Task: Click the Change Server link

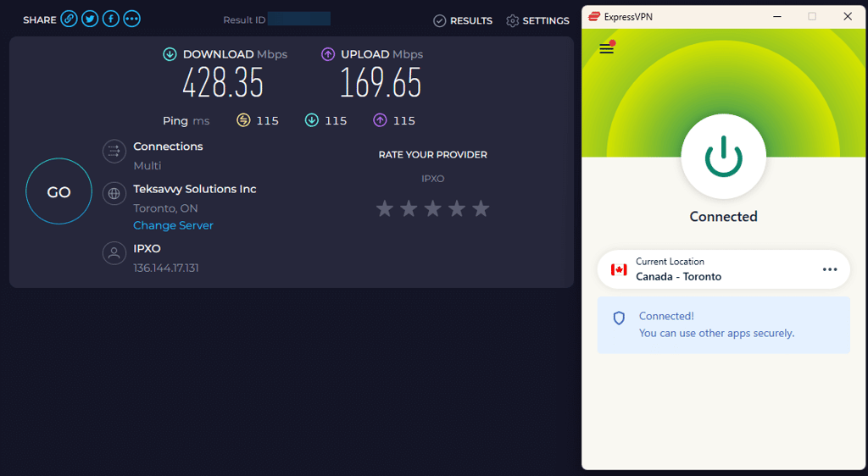Action: [173, 225]
